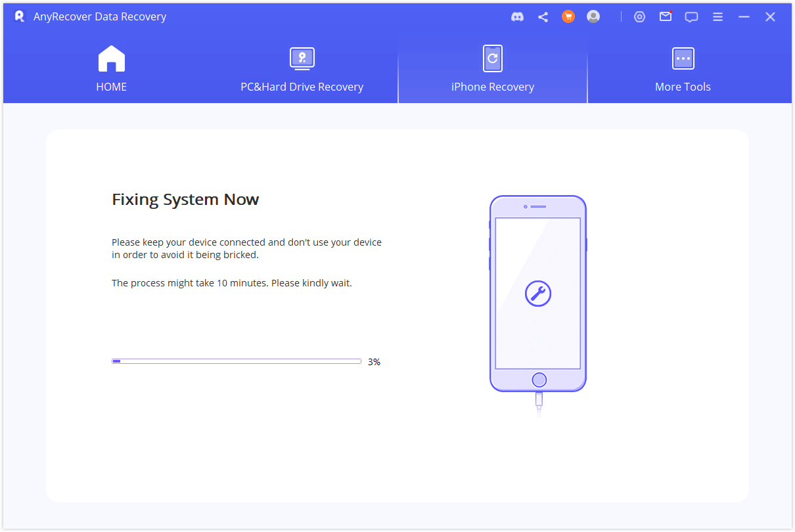Open the Discord community icon
This screenshot has height=532, width=795.
[x=517, y=17]
